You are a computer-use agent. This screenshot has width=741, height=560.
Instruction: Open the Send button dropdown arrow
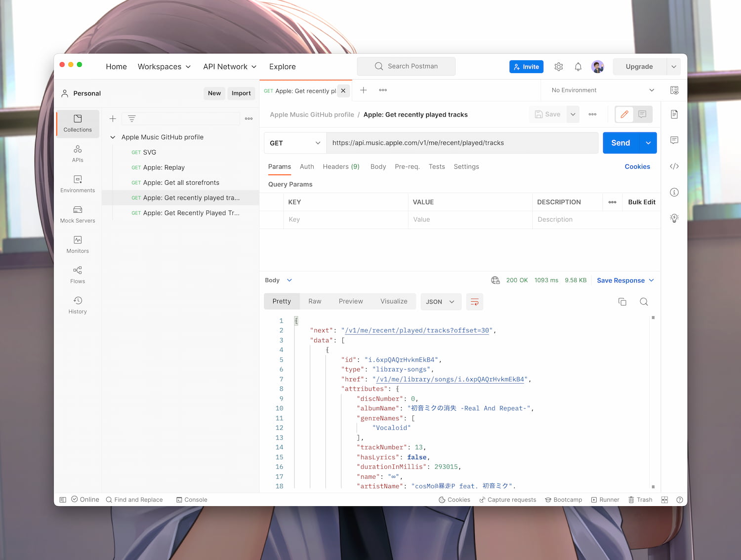click(648, 143)
